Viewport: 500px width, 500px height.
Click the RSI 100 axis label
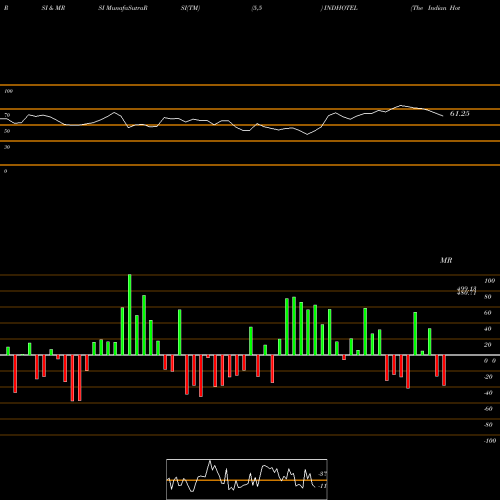tap(8, 91)
